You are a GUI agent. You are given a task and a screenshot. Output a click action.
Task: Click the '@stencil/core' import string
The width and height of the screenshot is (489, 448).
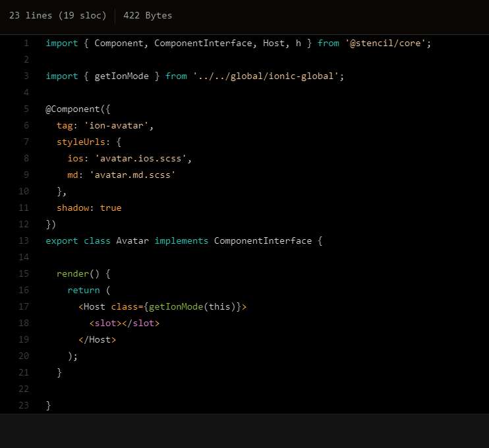pyautogui.click(x=385, y=43)
